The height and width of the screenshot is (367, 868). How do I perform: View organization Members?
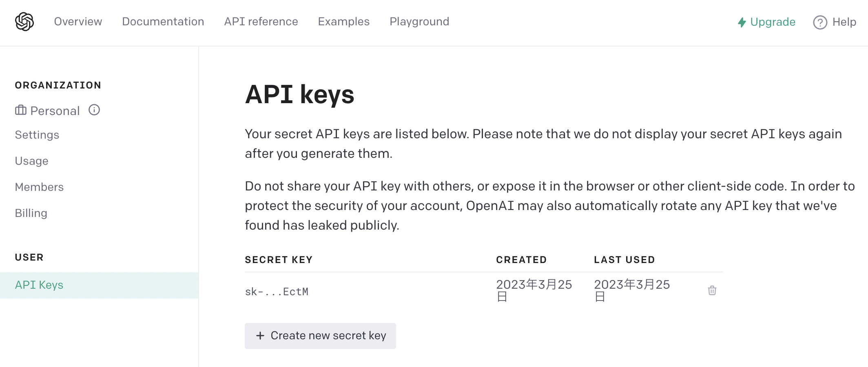pos(40,187)
